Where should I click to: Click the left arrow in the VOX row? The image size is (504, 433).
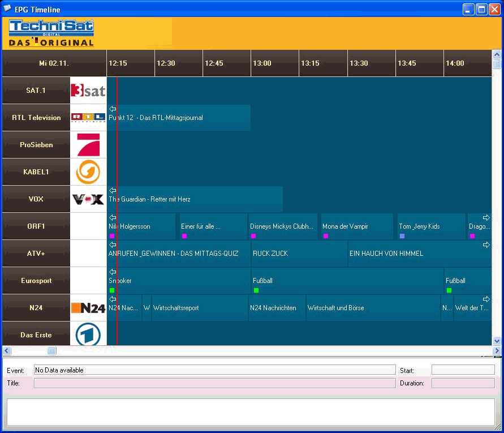point(113,190)
